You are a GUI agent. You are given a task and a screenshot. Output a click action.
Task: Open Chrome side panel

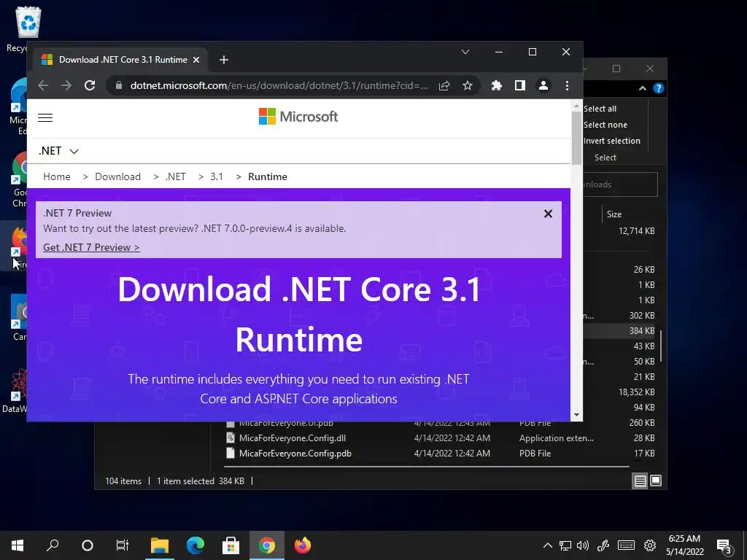point(519,86)
